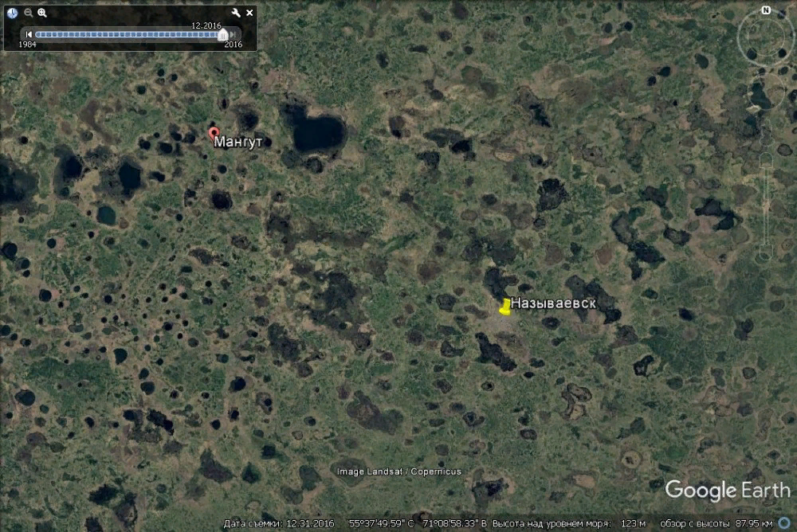Step forward to next imagery date
The image size is (797, 532).
233,34
